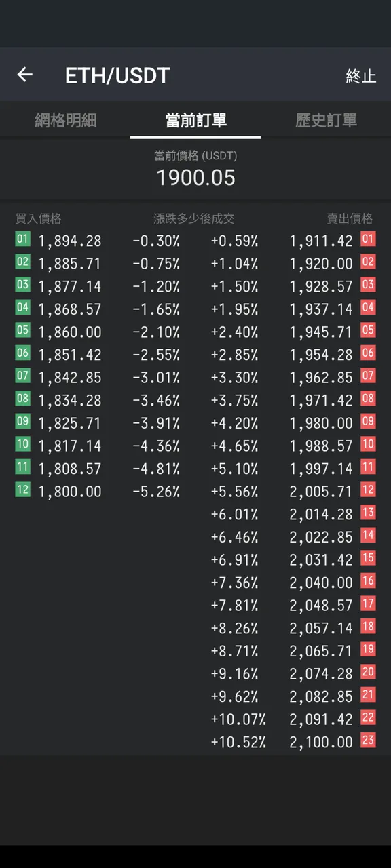This screenshot has height=868, width=391.
Task: Click the red sell order badge 23
Action: 368,740
